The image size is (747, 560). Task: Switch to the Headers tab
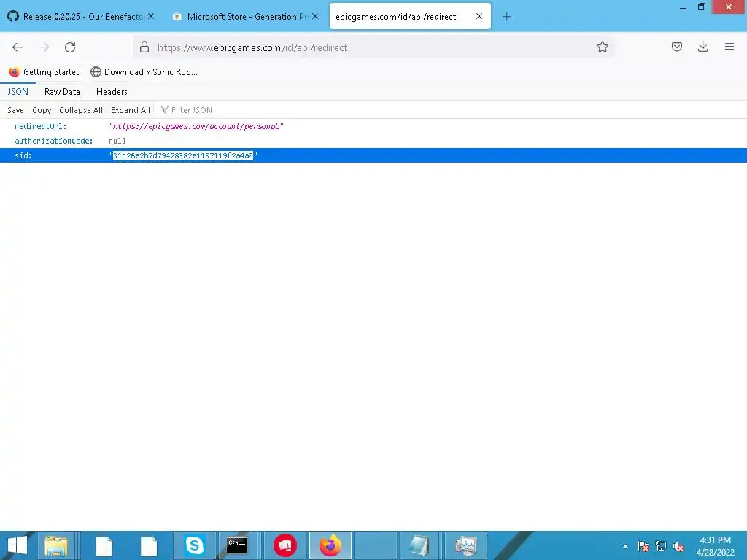112,91
